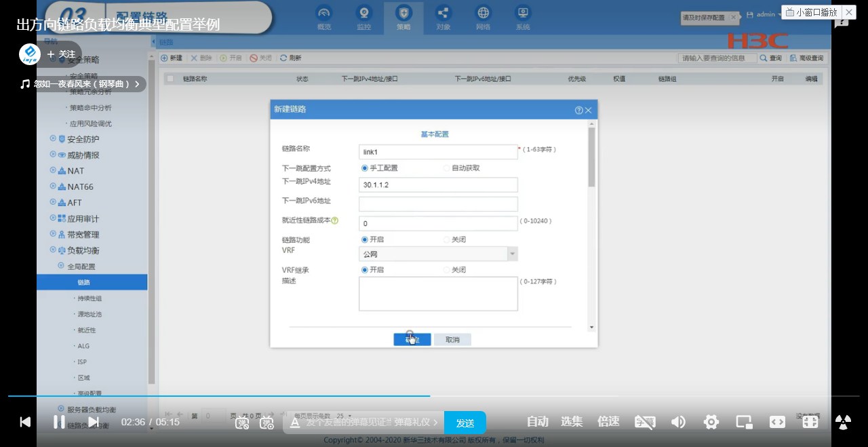Viewport: 868px width, 447px height.
Task: Open the 概览 overview icon in top navigation
Action: pyautogui.click(x=324, y=14)
